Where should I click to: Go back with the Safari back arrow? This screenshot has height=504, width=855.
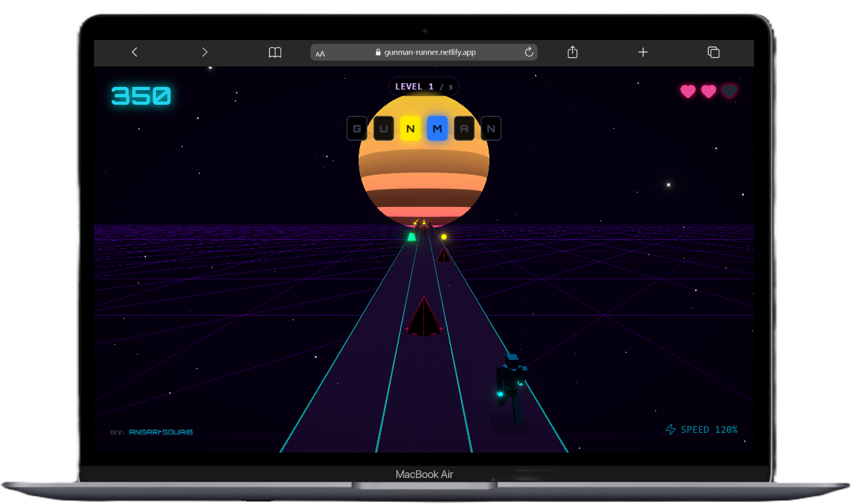(x=135, y=53)
